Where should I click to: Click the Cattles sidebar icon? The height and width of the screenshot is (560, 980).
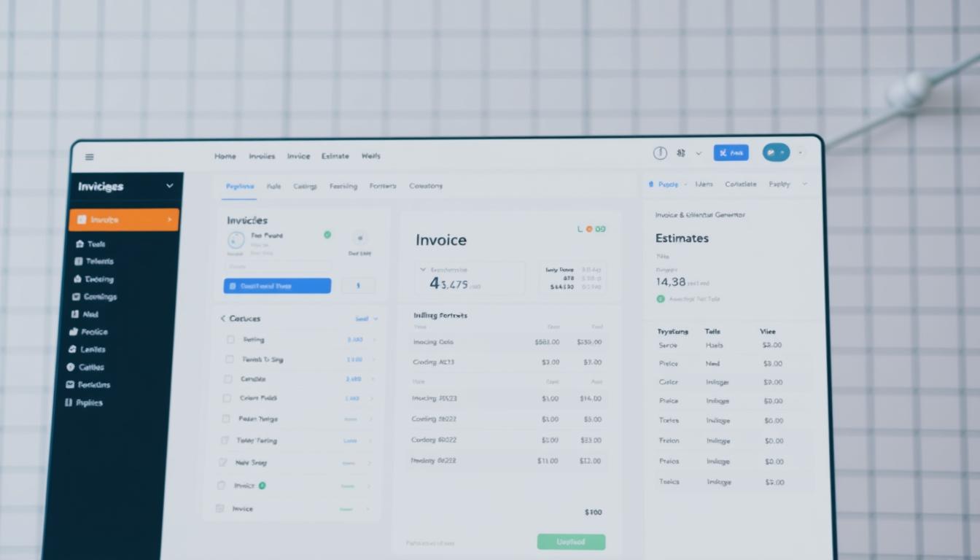coord(71,367)
